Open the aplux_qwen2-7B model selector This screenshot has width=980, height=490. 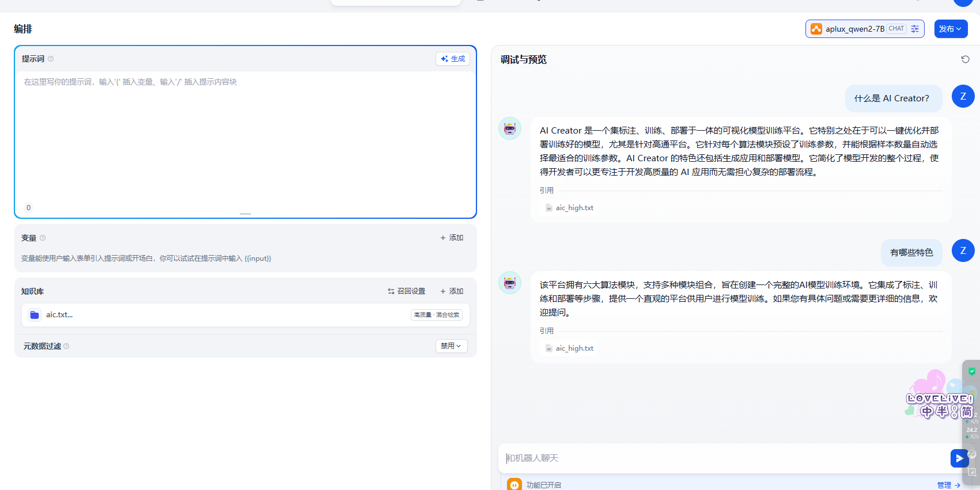tap(865, 29)
